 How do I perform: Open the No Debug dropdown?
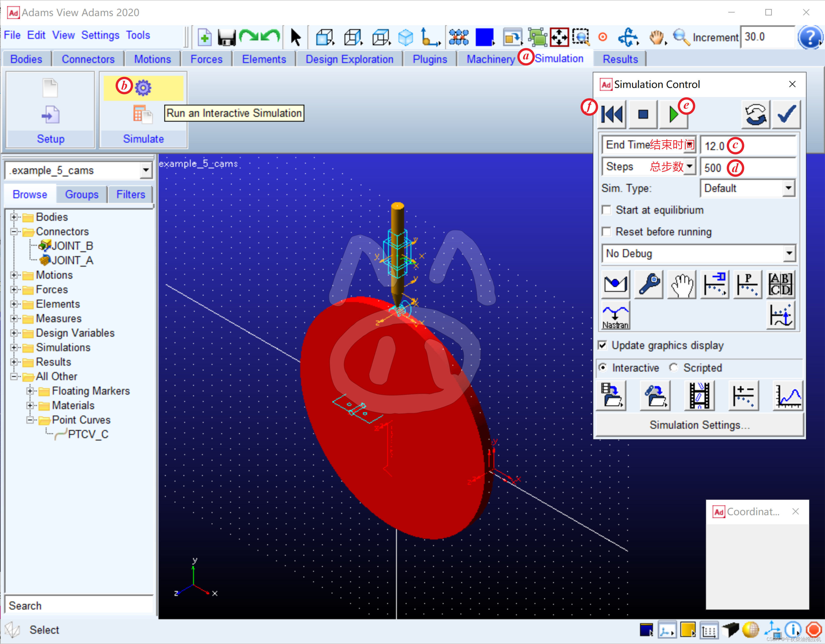(x=789, y=253)
